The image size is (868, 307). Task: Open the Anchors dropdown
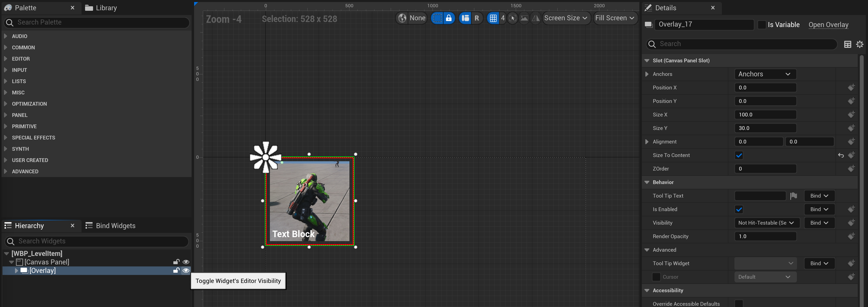click(x=765, y=74)
